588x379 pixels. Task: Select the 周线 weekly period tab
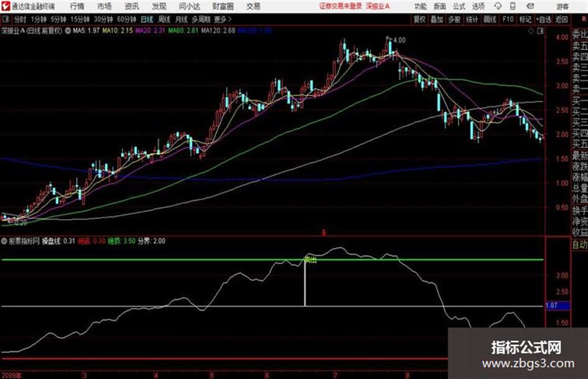(x=164, y=19)
